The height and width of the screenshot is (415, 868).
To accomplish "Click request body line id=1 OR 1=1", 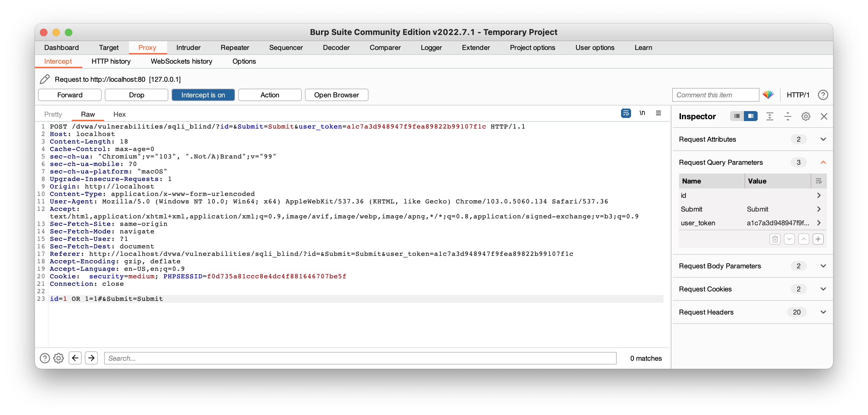I will [356, 299].
